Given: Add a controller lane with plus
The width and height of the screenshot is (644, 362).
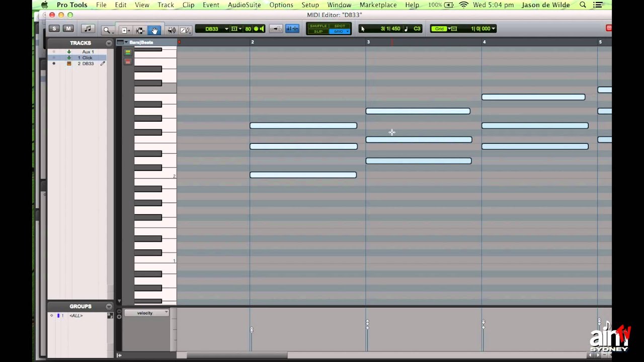Looking at the screenshot, I should pos(119,317).
